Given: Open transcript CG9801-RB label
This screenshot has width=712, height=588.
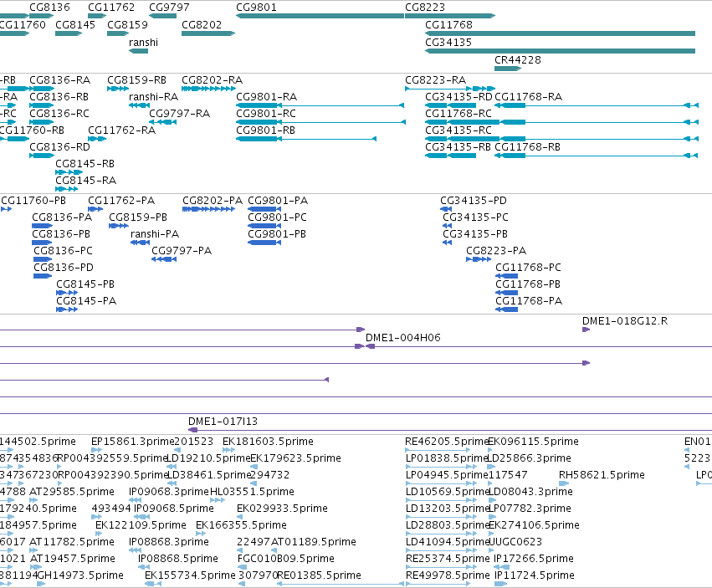Looking at the screenshot, I should tap(265, 130).
